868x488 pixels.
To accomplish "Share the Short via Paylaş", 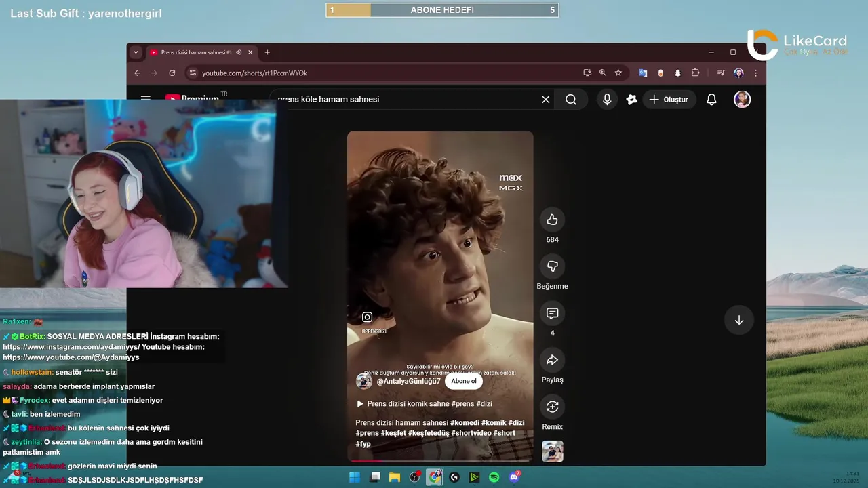I will point(552,360).
